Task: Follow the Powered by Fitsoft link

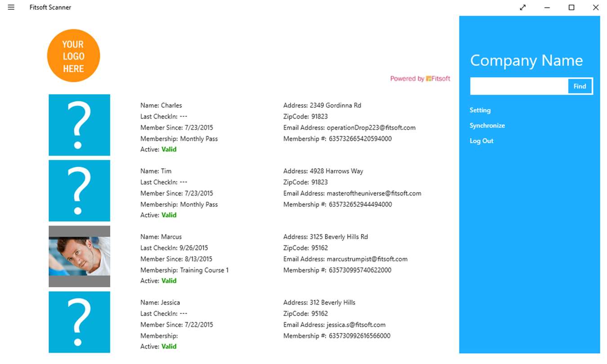Action: point(420,79)
